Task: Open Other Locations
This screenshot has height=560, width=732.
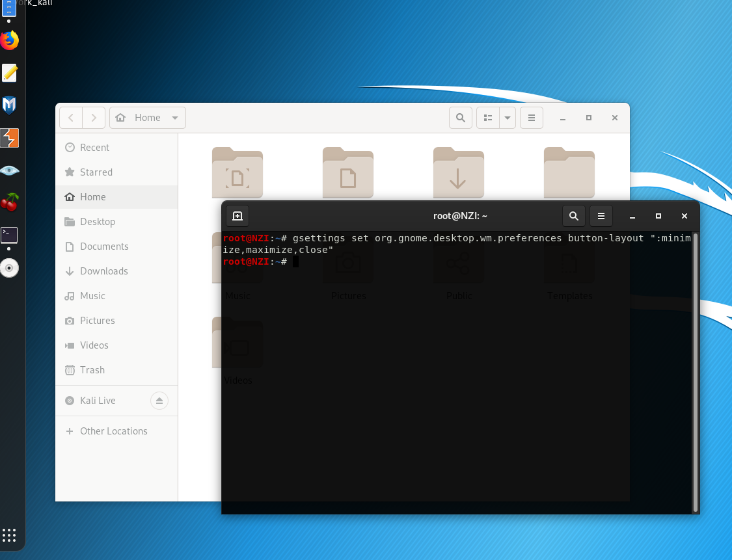Action: click(x=116, y=431)
